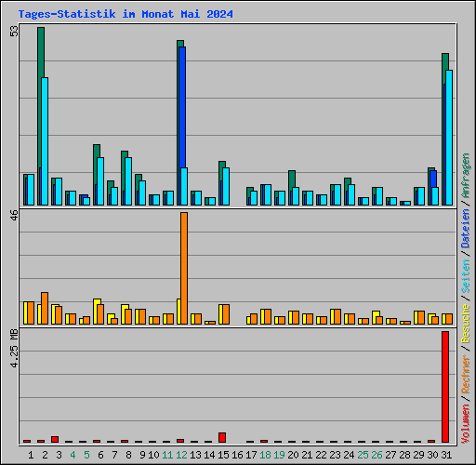The height and width of the screenshot is (465, 476).
Task: Click the green weekend day label 25
Action: (363, 455)
